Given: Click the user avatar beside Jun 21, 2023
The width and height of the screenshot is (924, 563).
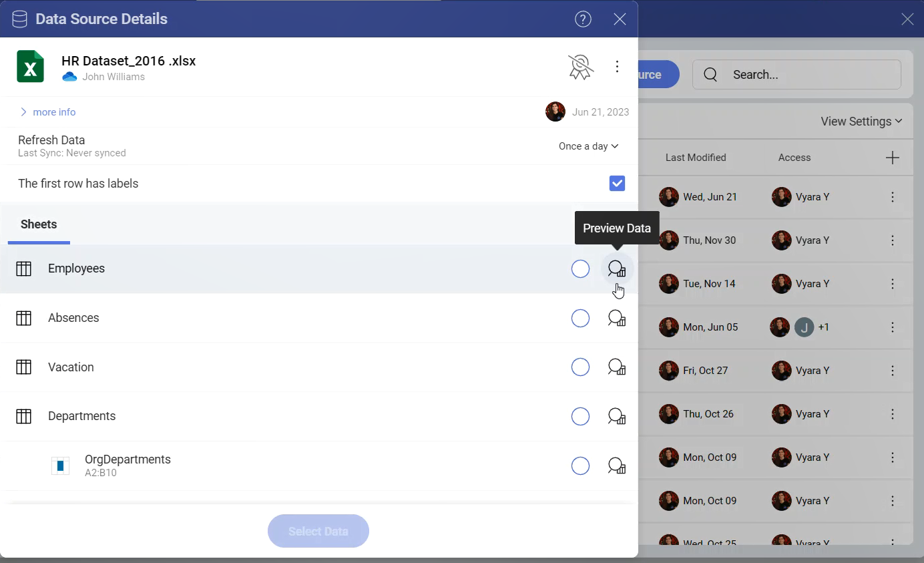Looking at the screenshot, I should point(555,112).
